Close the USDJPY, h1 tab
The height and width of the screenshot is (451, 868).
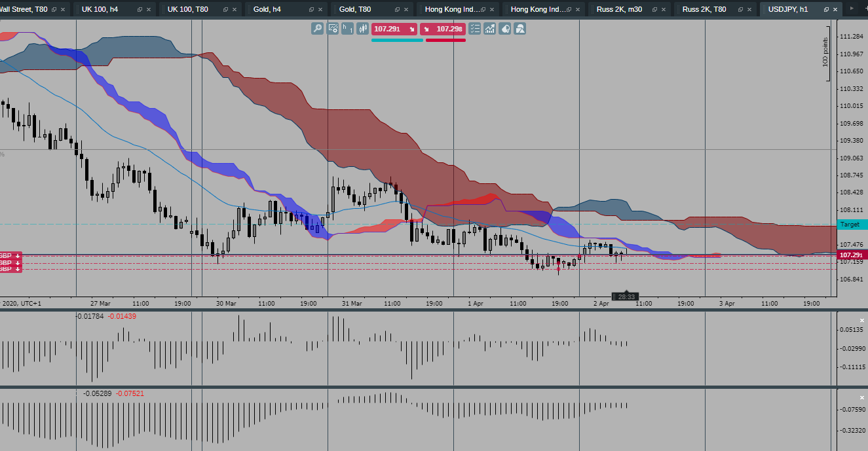[836, 10]
